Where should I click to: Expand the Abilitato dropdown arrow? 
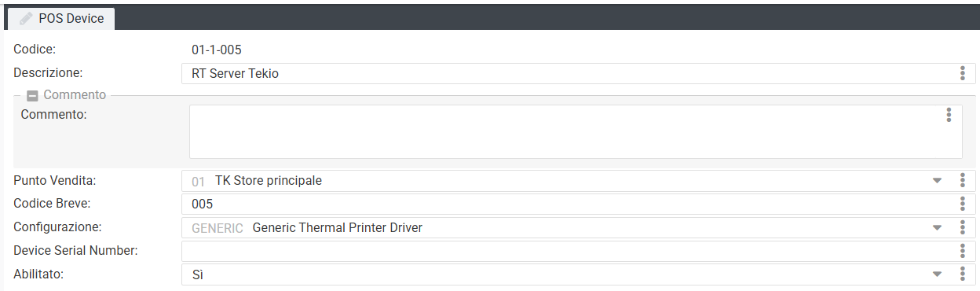(x=937, y=274)
